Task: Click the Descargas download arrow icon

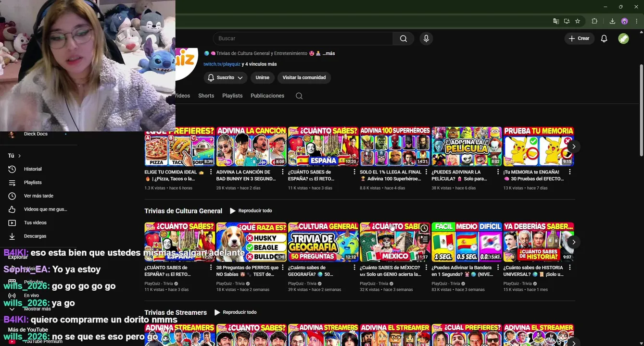Action: click(12, 236)
